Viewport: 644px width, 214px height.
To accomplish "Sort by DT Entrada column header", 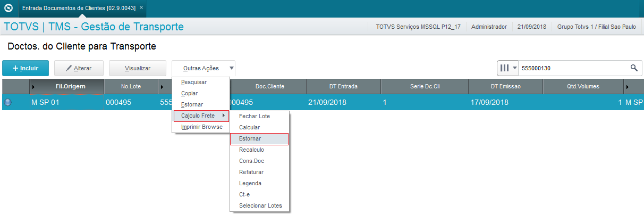I will click(x=343, y=86).
